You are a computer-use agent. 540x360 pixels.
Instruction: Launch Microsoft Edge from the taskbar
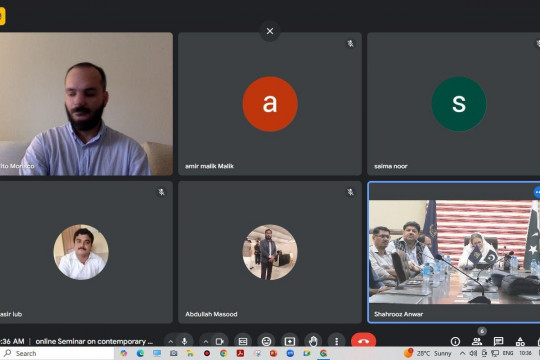[x=140, y=353]
